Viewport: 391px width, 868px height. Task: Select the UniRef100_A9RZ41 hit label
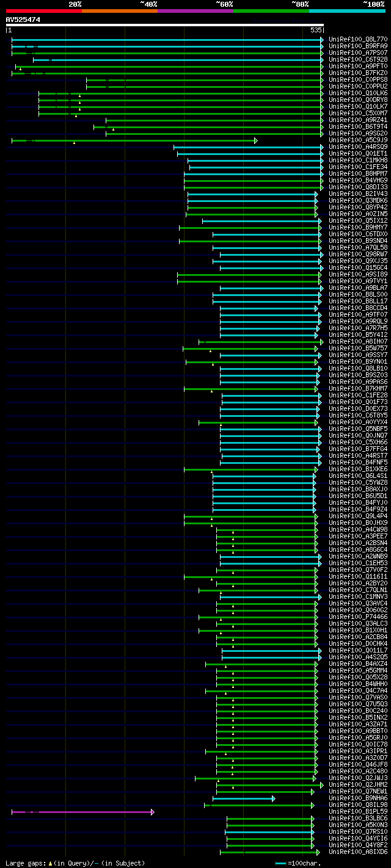point(358,120)
